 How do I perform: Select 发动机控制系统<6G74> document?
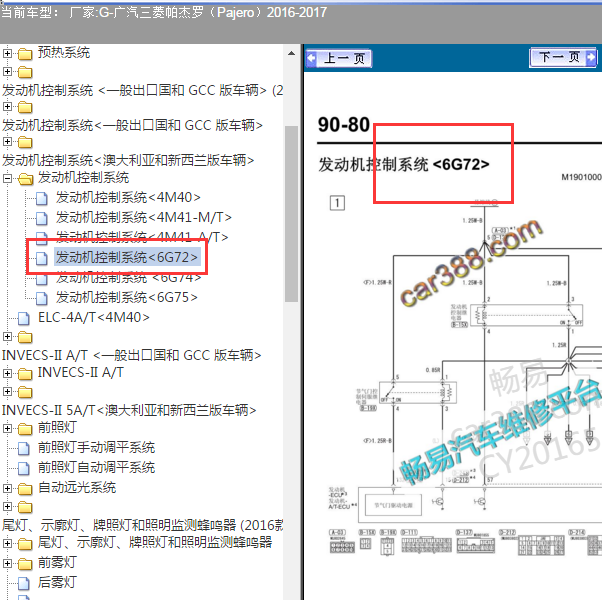tap(128, 277)
